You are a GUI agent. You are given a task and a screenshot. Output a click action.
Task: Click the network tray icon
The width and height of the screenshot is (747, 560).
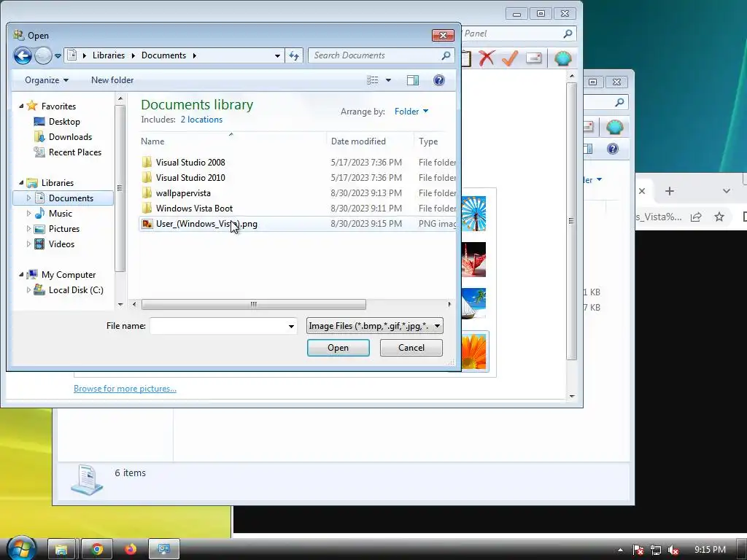pos(656,550)
